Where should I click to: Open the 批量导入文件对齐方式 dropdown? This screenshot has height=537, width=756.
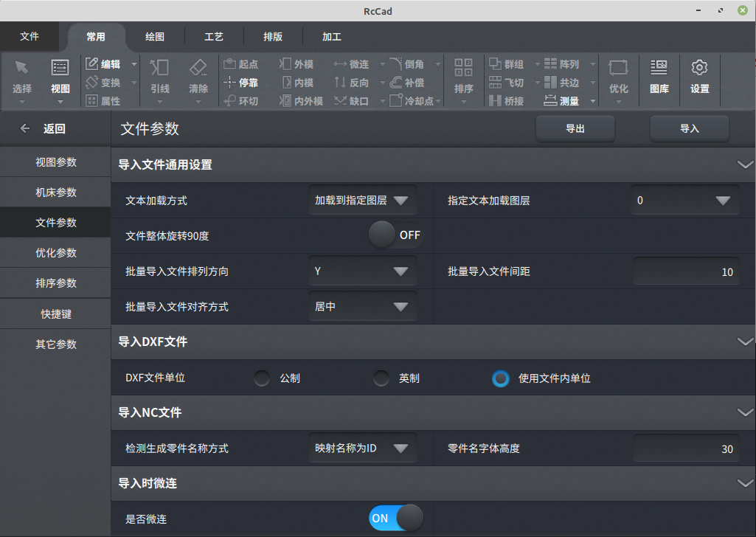[x=362, y=306]
